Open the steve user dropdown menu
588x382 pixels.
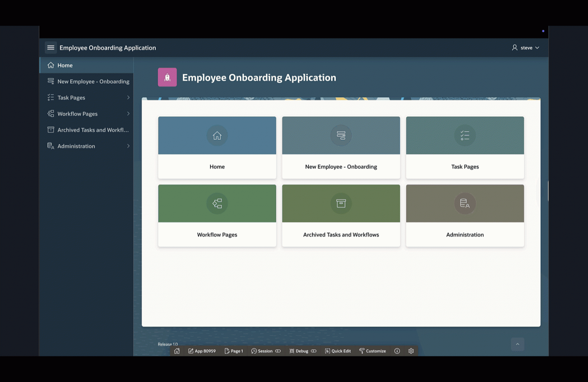tap(526, 47)
